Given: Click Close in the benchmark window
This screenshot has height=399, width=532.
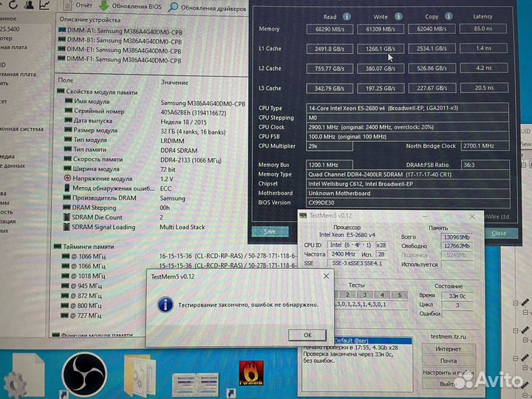Looking at the screenshot, I should pos(499,233).
